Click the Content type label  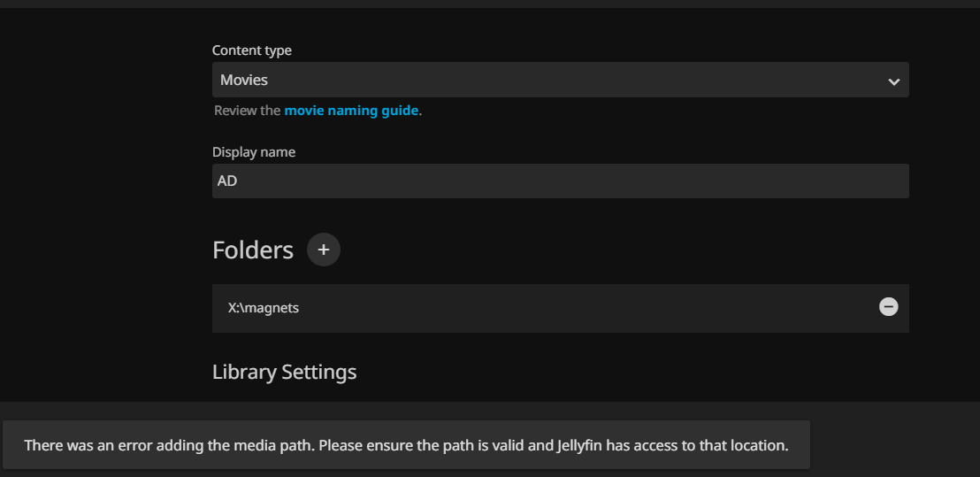[x=251, y=50]
